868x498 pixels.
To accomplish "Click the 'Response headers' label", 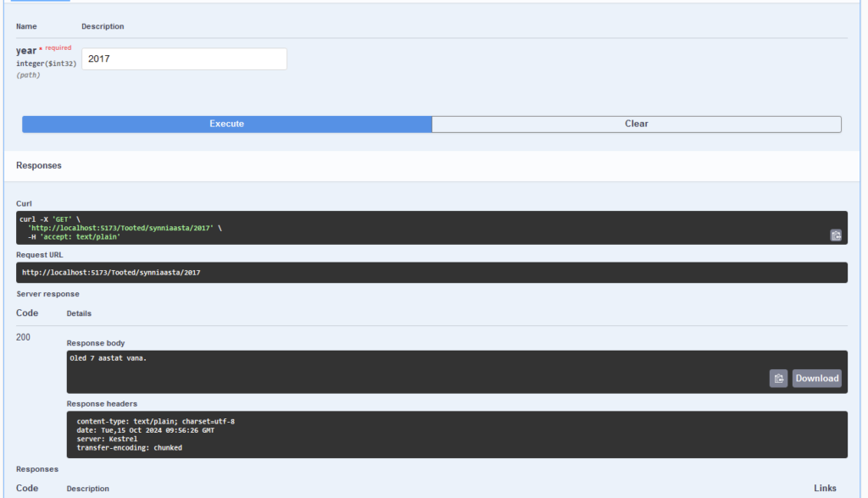I will (102, 404).
